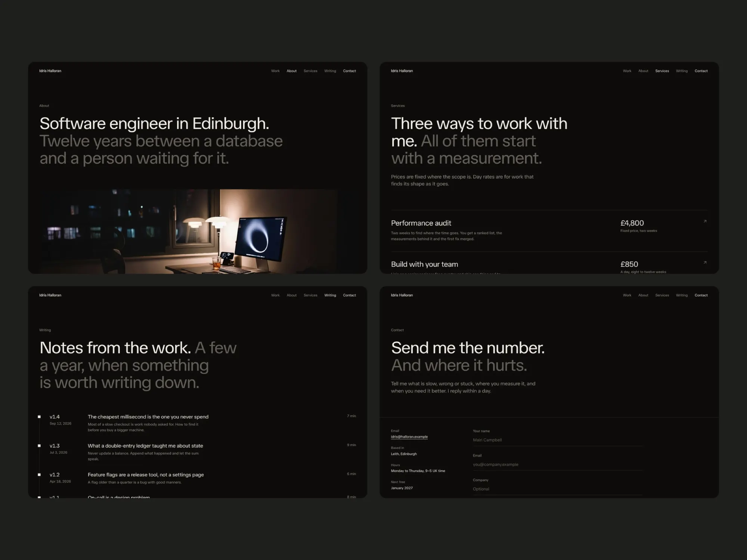The width and height of the screenshot is (747, 560).
Task: Select the v1.3 timeline square marker
Action: [x=39, y=446]
